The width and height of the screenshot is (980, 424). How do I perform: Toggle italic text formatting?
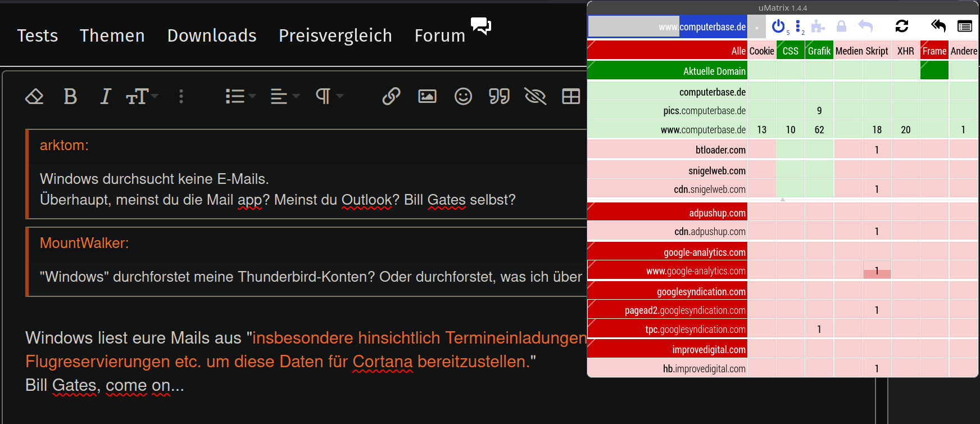(x=105, y=97)
